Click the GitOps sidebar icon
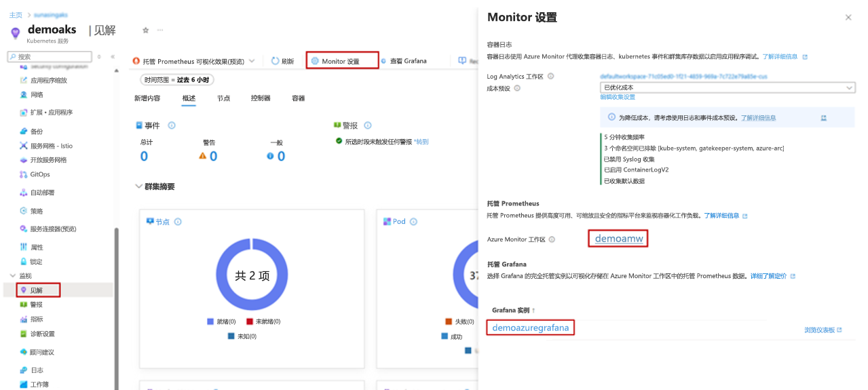868x390 pixels. point(24,174)
